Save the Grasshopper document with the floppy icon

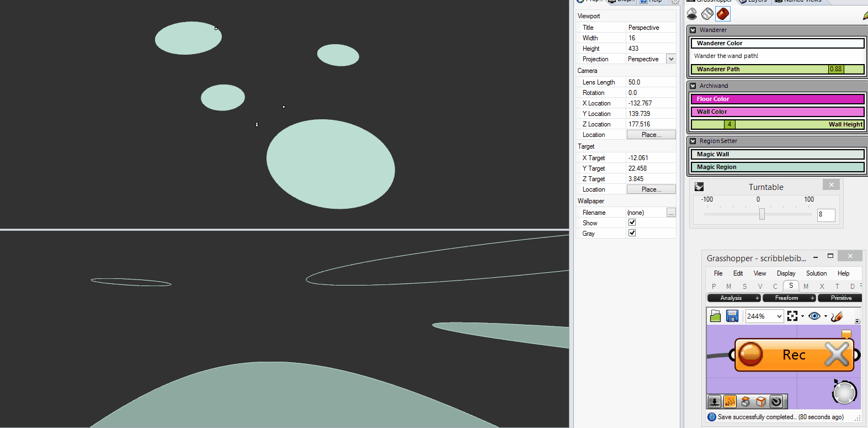pyautogui.click(x=732, y=316)
